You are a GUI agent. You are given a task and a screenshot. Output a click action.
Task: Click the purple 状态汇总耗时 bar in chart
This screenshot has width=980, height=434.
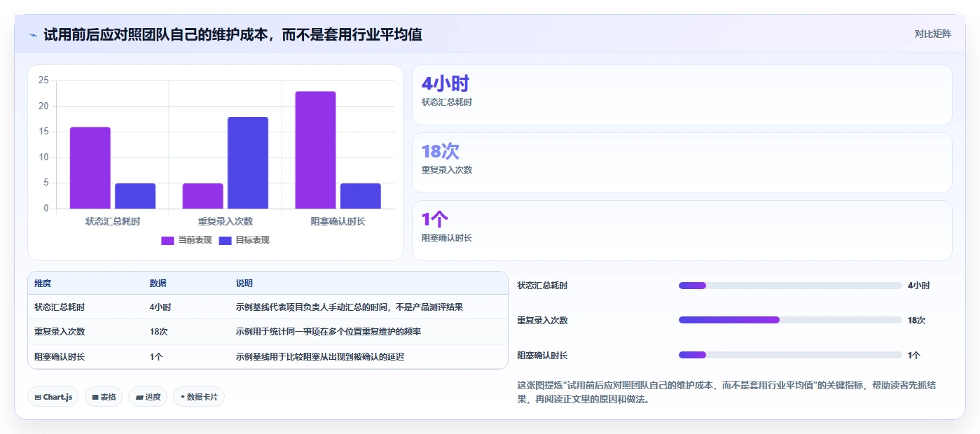point(90,168)
